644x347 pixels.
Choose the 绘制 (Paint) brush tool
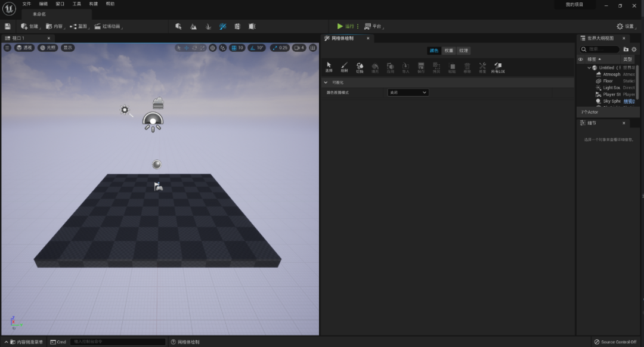(x=344, y=67)
